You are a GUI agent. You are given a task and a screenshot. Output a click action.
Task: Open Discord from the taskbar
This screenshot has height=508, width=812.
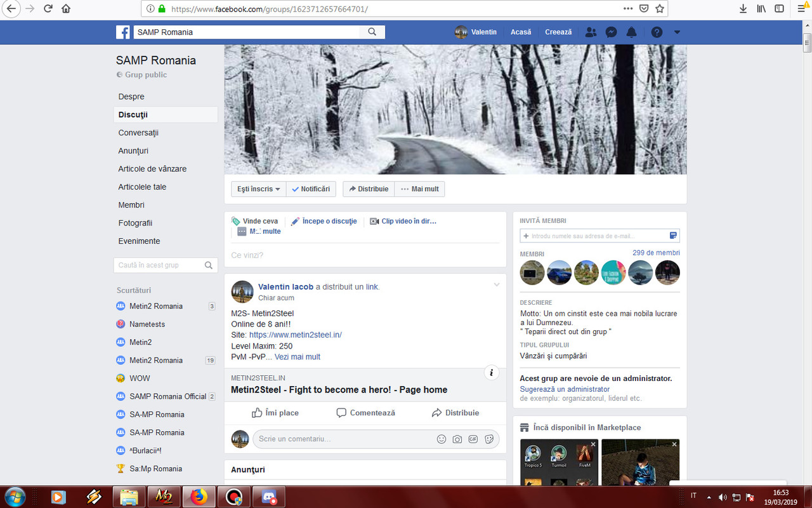tap(268, 497)
